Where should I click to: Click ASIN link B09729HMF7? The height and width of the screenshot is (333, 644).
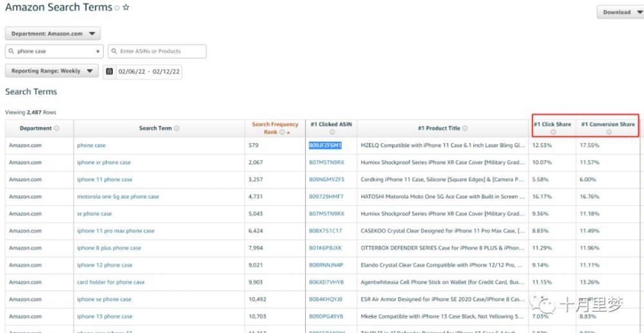coord(326,196)
